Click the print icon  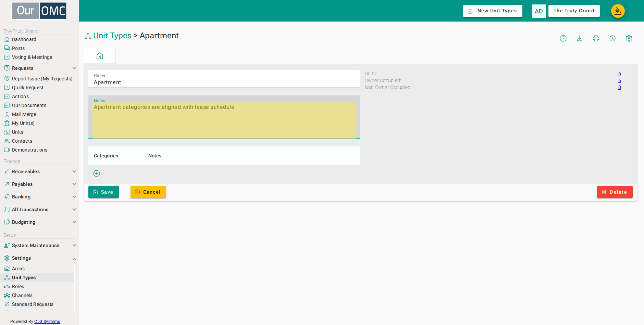(x=596, y=38)
